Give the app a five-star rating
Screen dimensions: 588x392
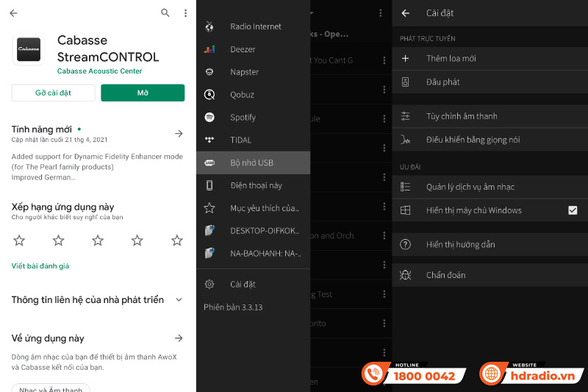[x=176, y=240]
